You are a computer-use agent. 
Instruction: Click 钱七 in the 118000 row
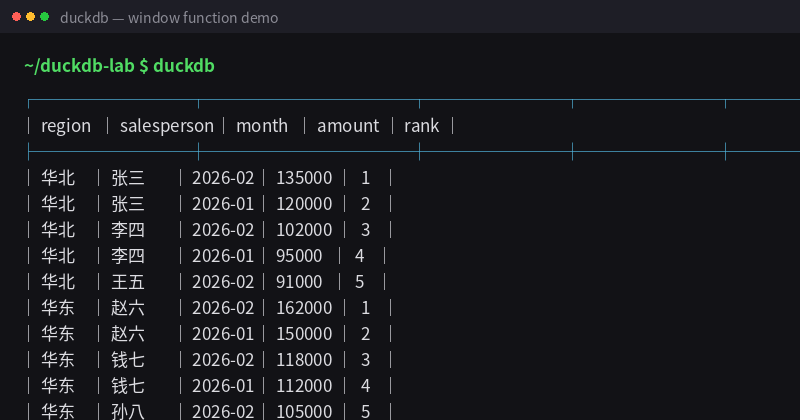pos(128,360)
